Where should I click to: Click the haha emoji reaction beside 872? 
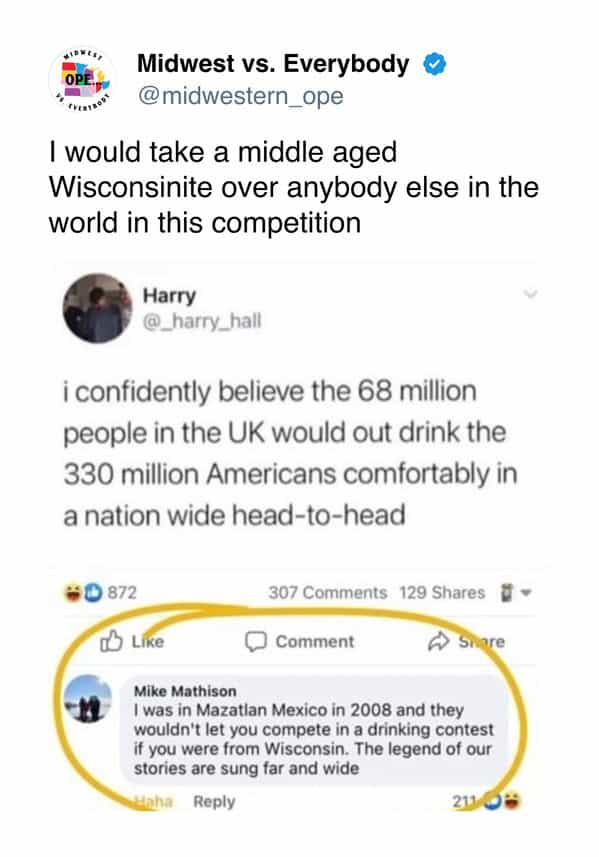[73, 592]
